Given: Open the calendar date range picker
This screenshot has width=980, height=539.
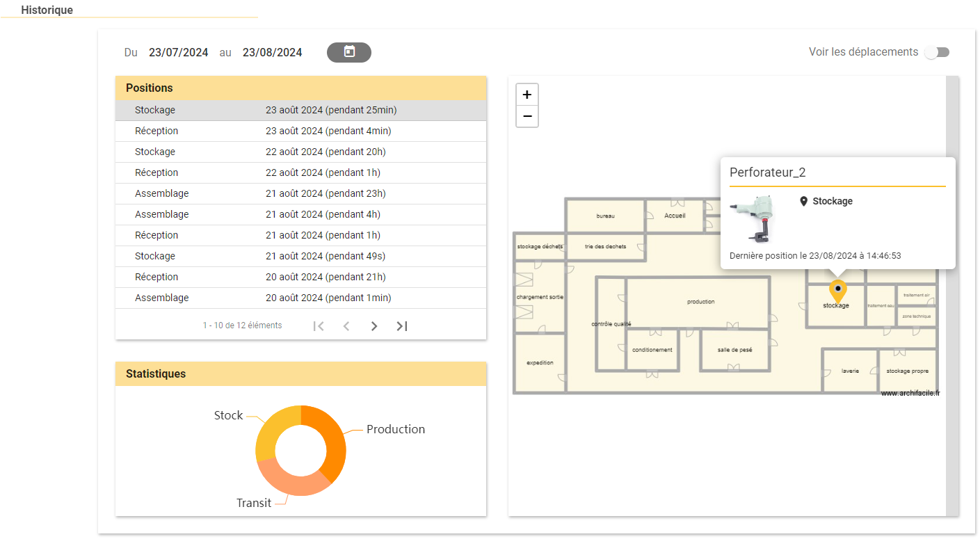Looking at the screenshot, I should [x=349, y=52].
